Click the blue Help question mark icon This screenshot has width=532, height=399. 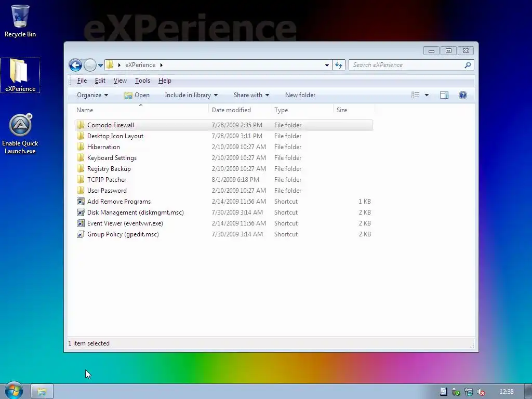click(x=463, y=95)
